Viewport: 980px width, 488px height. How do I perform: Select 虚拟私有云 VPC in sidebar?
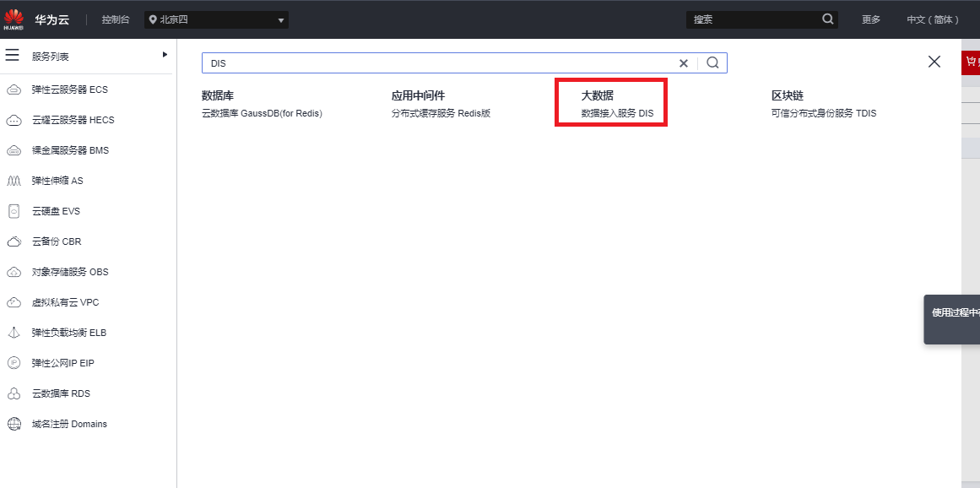(x=65, y=302)
